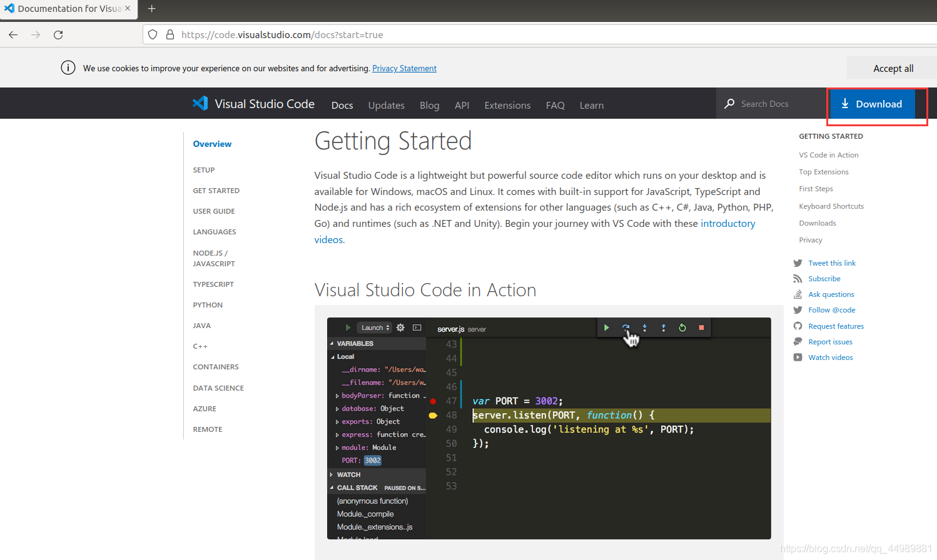Click the Tweet this link Twitter icon

click(798, 263)
